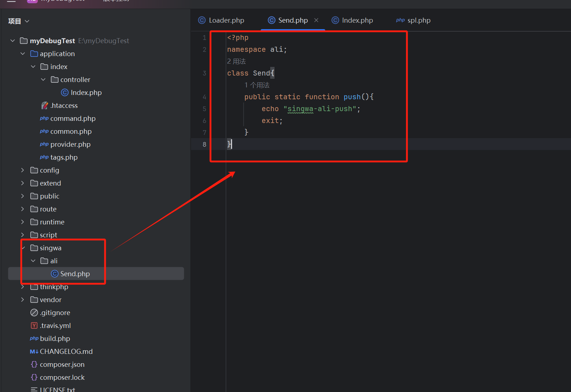Click the composer.json file icon

[x=34, y=365]
